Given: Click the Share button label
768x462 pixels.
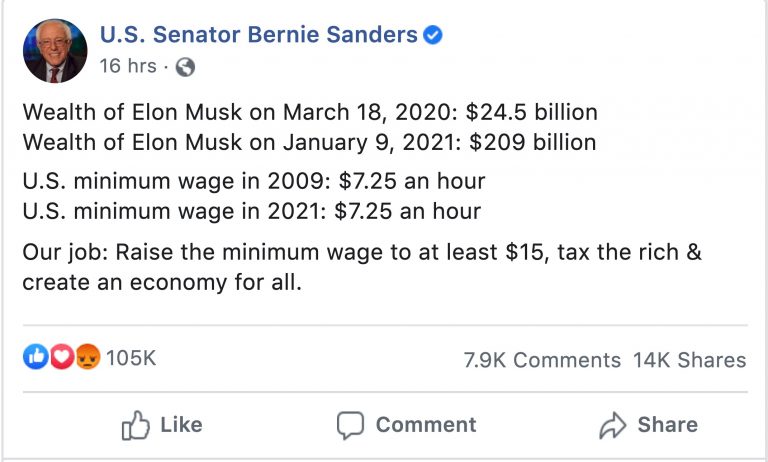Looking at the screenshot, I should [x=668, y=425].
